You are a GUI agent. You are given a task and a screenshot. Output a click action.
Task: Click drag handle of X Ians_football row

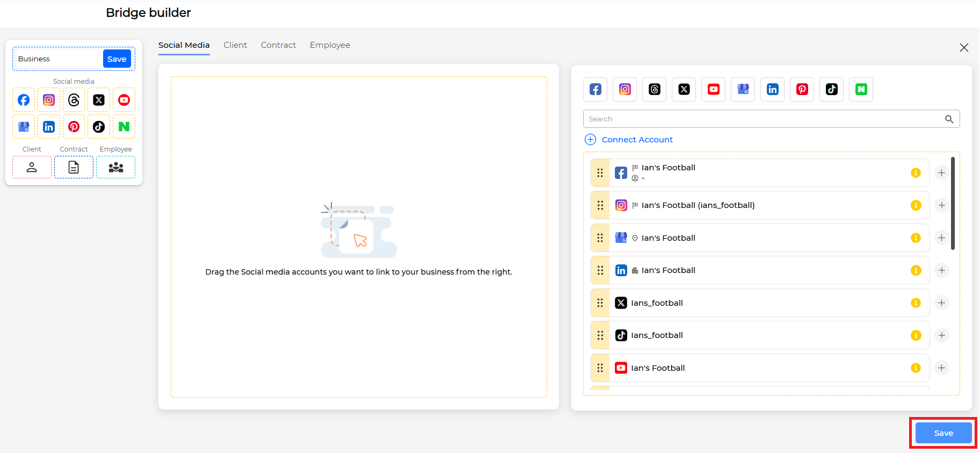click(600, 303)
